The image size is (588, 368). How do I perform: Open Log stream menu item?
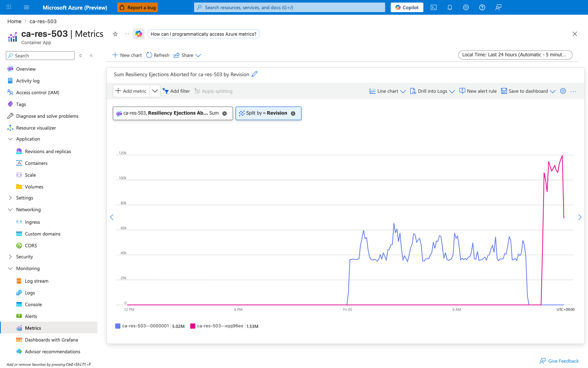[37, 281]
